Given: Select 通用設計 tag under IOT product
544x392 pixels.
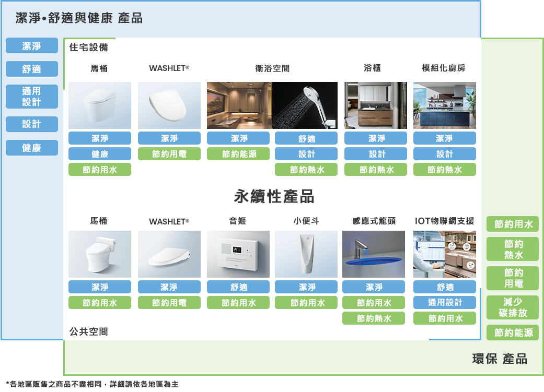Looking at the screenshot, I should pos(444,303).
